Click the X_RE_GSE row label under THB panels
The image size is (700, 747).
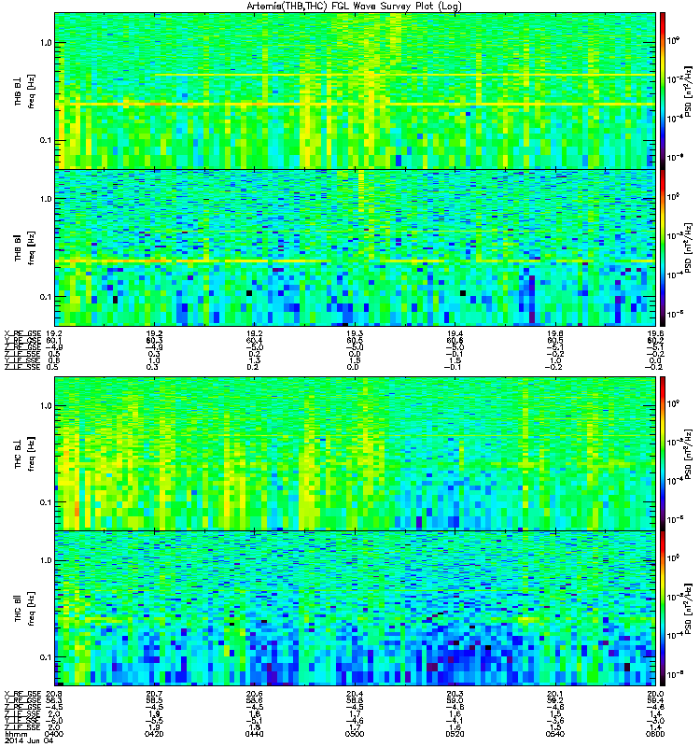coord(22,334)
